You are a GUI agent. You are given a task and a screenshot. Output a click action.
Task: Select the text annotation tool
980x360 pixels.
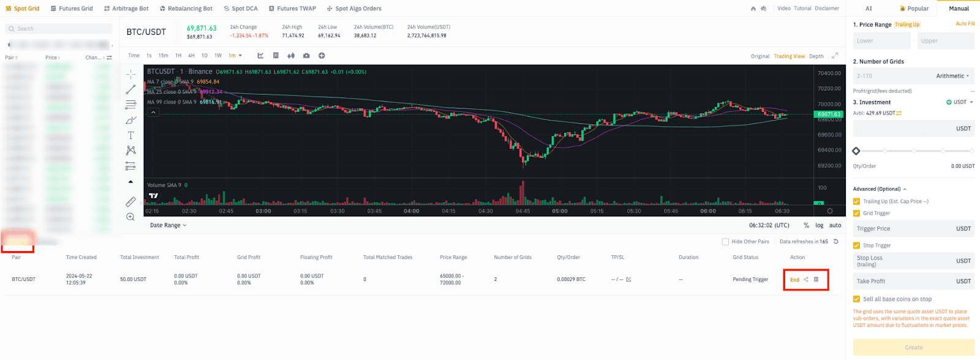130,135
